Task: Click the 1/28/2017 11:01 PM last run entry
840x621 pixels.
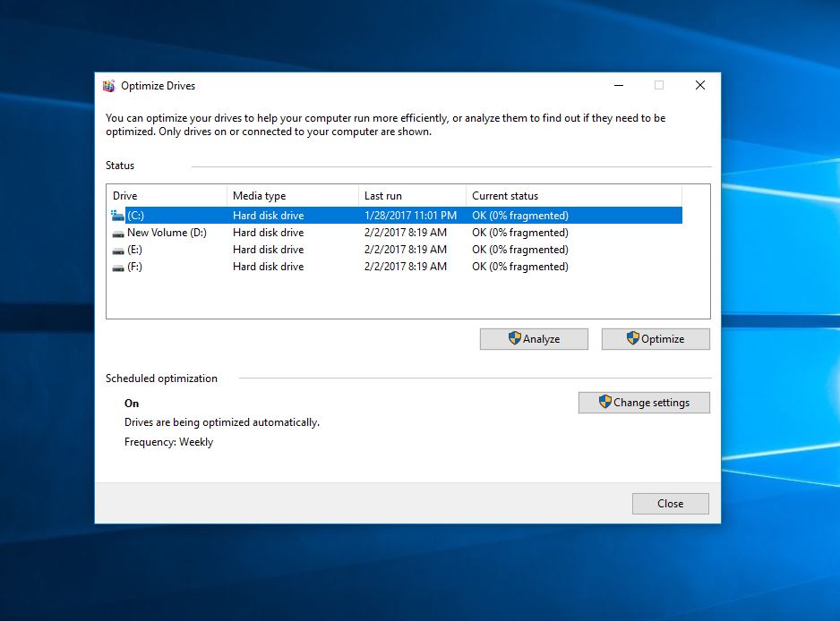Action: coord(410,216)
